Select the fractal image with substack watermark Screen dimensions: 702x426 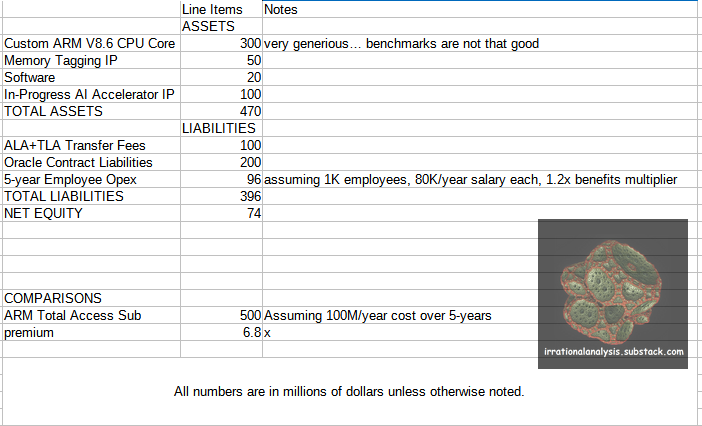[x=613, y=294]
